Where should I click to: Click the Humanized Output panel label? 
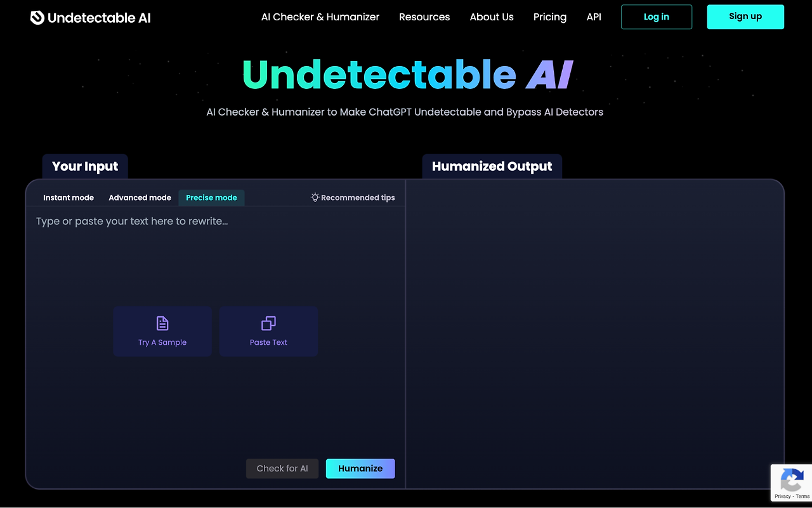click(492, 166)
